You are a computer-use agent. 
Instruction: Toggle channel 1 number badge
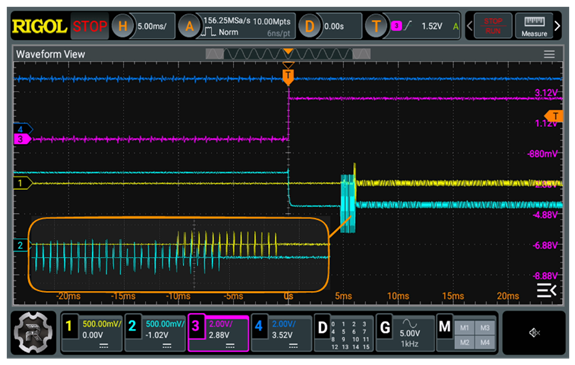point(69,326)
